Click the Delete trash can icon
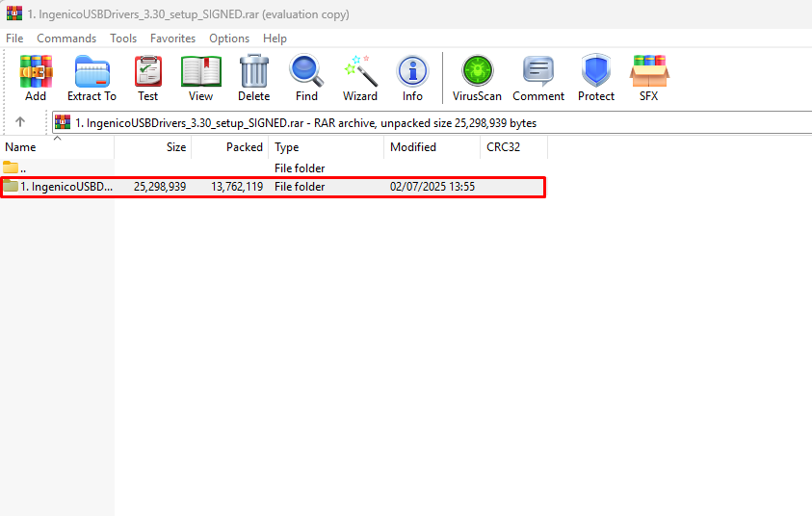 [x=253, y=77]
